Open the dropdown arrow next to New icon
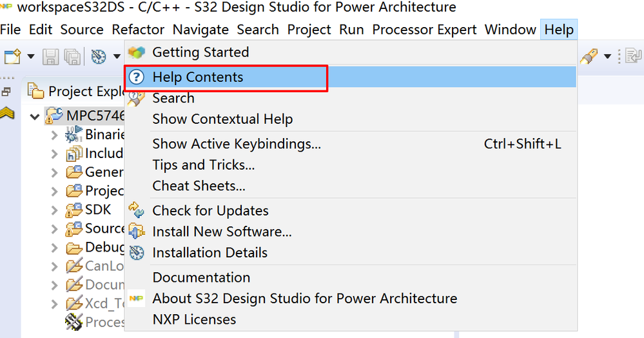 [30, 57]
